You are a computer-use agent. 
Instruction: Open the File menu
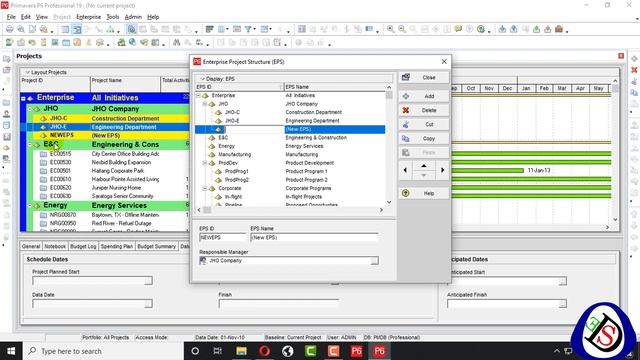tap(11, 17)
